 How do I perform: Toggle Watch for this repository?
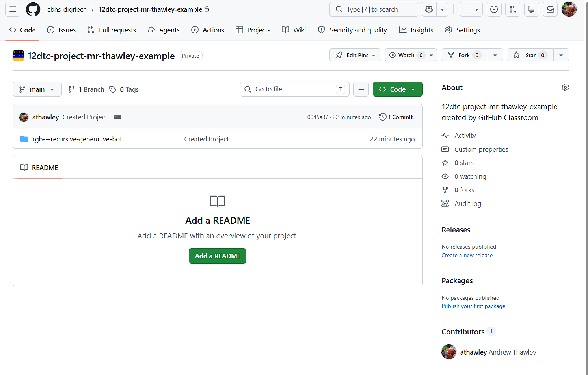coord(406,55)
